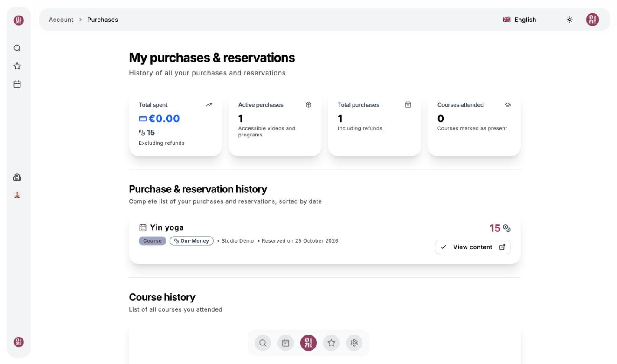Click the settings gear in floating dock
617x364 pixels.
[354, 343]
